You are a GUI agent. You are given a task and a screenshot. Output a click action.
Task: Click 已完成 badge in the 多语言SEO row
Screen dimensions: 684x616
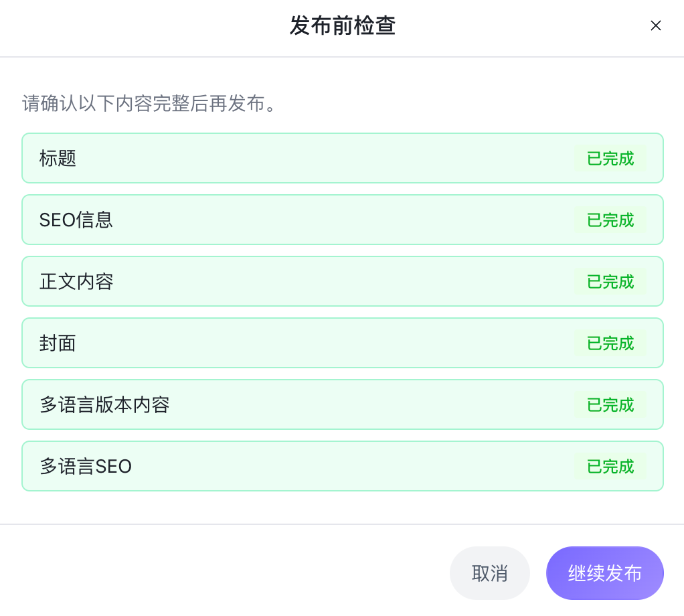coord(610,467)
